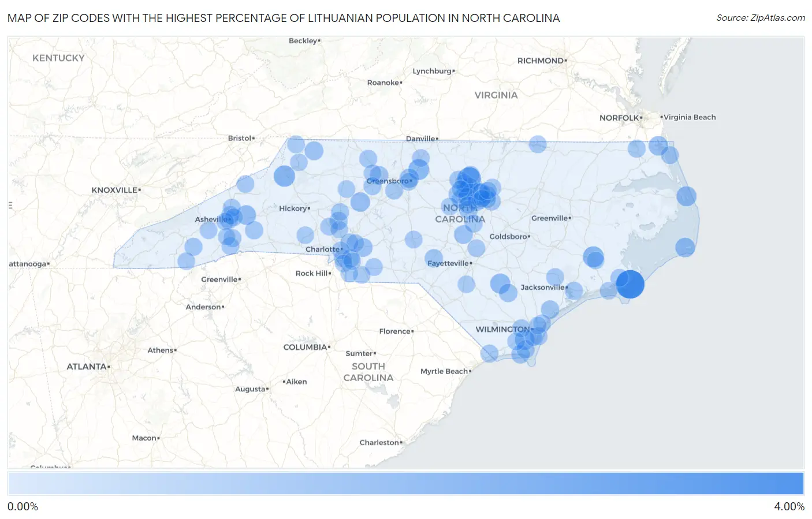
Task: Click the KENTUCKY state label
Action: pos(58,58)
